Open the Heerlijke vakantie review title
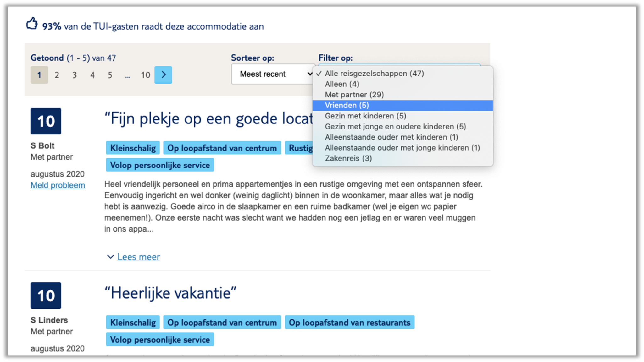 (x=170, y=293)
